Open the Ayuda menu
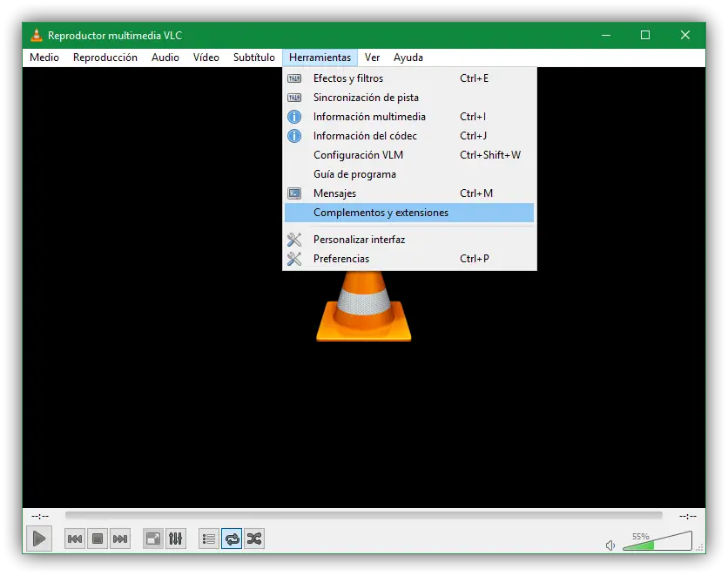 [x=408, y=58]
